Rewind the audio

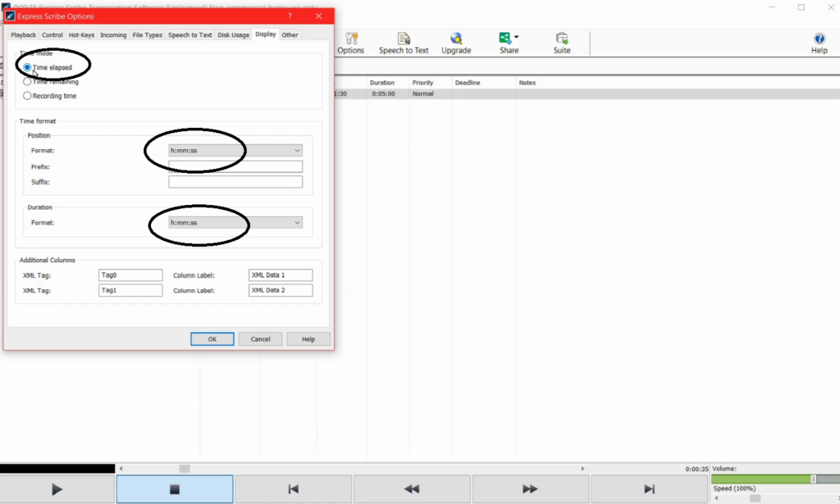click(412, 489)
